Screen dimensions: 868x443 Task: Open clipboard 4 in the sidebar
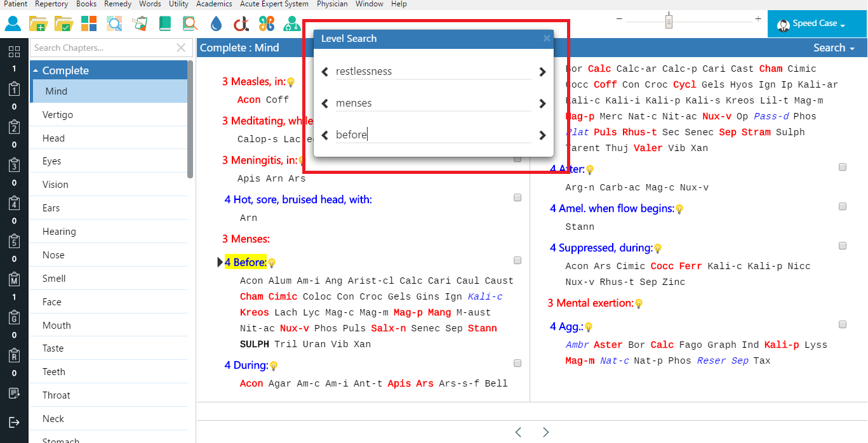pos(14,203)
